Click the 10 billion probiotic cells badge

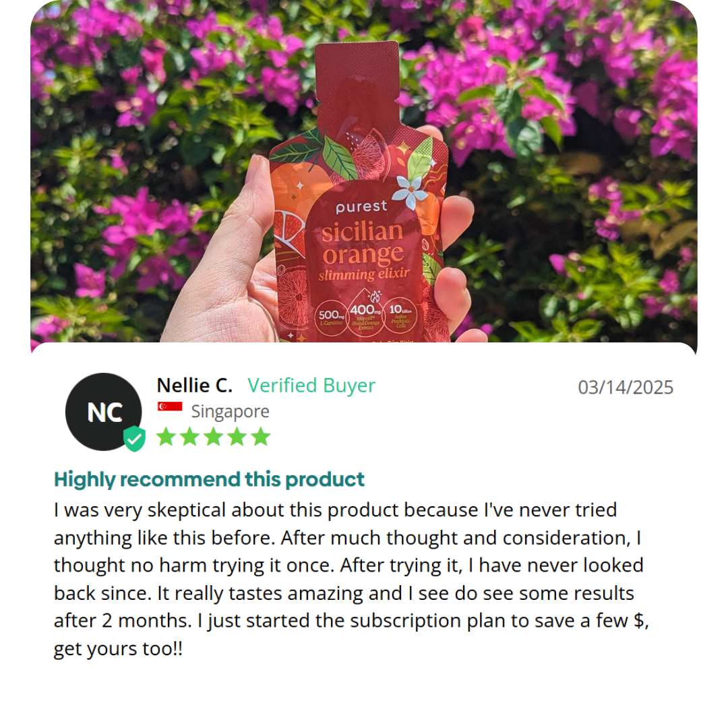pos(400,316)
